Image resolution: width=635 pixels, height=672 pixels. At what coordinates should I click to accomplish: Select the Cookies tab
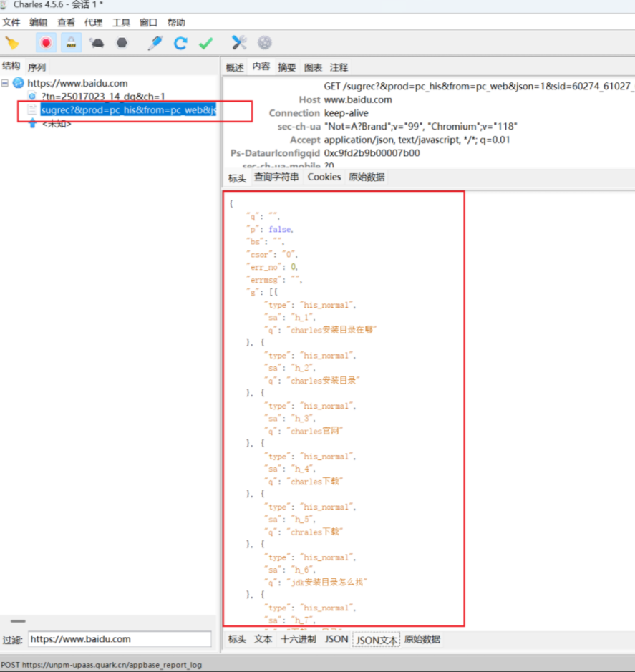click(x=324, y=177)
